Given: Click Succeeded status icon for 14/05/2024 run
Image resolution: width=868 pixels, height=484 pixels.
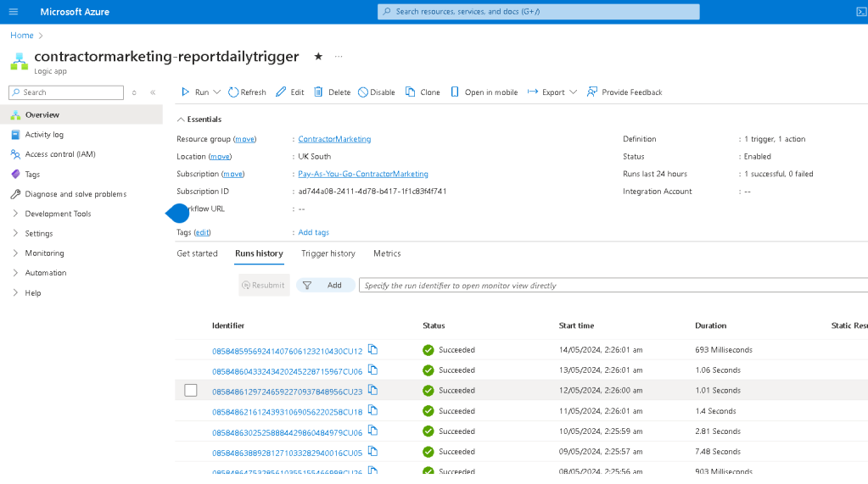Looking at the screenshot, I should (x=428, y=350).
